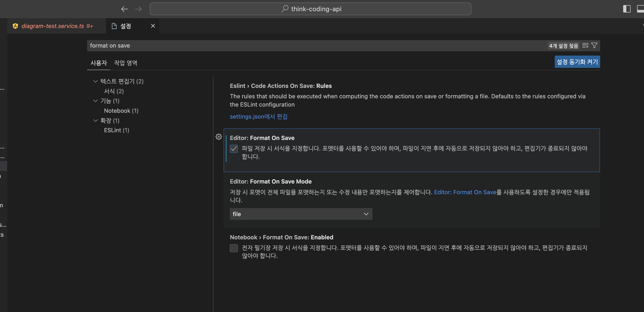Collapse the 기능 tree section
644x312 pixels.
(x=95, y=101)
